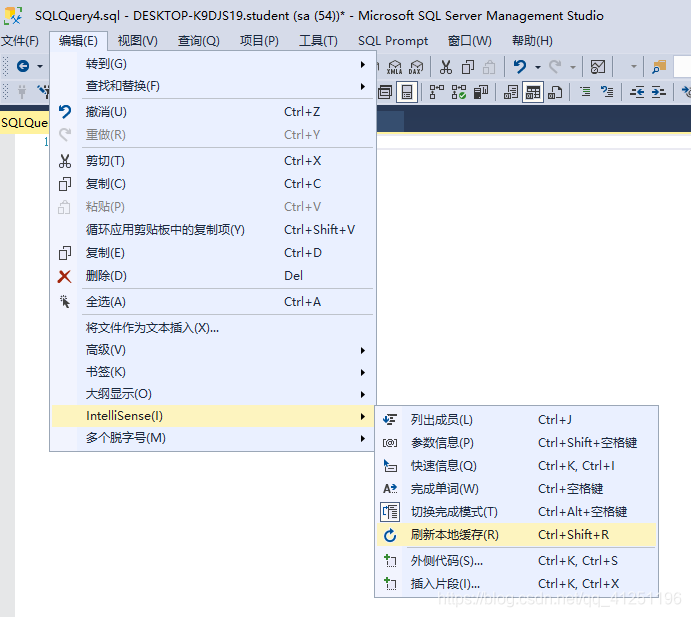Select 删除(D) menu entry
Viewport: 691px width, 617px height.
tap(213, 276)
